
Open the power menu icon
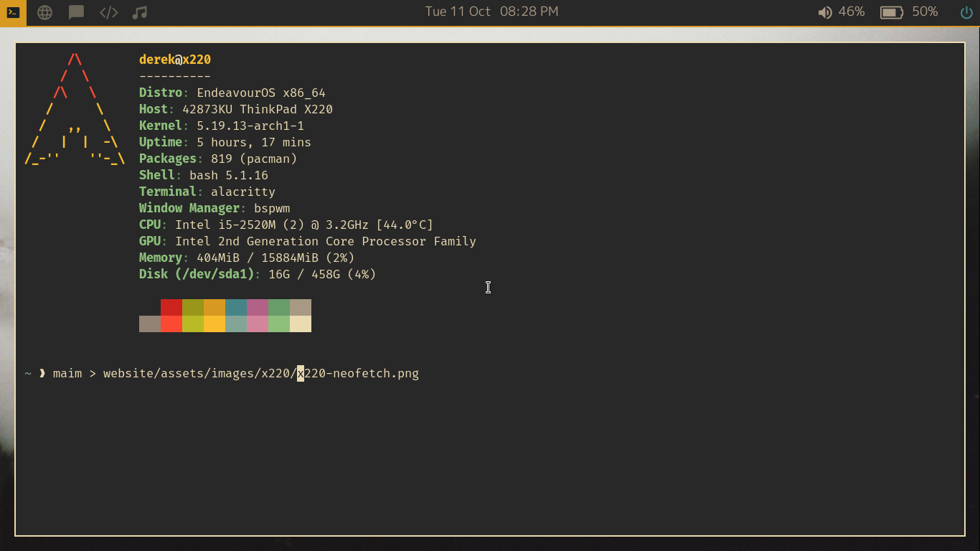[x=966, y=12]
